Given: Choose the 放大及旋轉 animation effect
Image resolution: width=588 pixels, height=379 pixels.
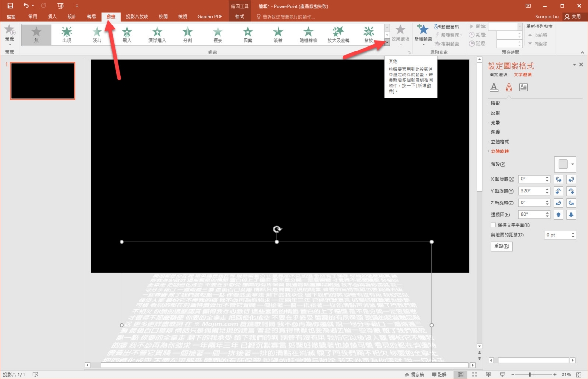Looking at the screenshot, I should click(x=338, y=34).
